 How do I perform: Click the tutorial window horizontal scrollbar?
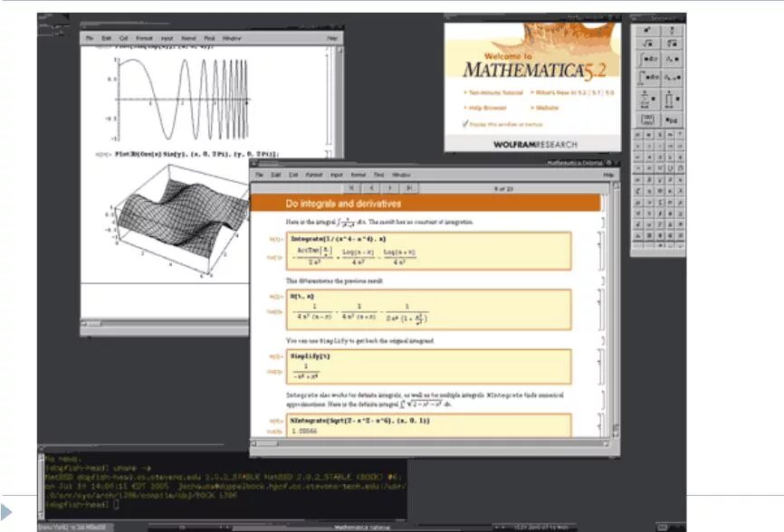430,443
